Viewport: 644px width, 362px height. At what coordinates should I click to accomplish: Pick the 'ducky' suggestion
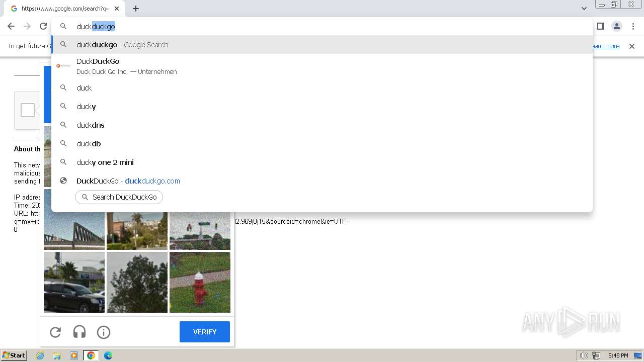322,107
